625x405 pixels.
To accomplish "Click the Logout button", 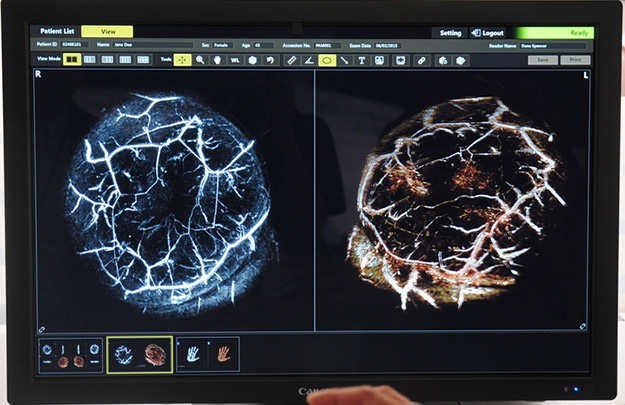I will (x=489, y=32).
